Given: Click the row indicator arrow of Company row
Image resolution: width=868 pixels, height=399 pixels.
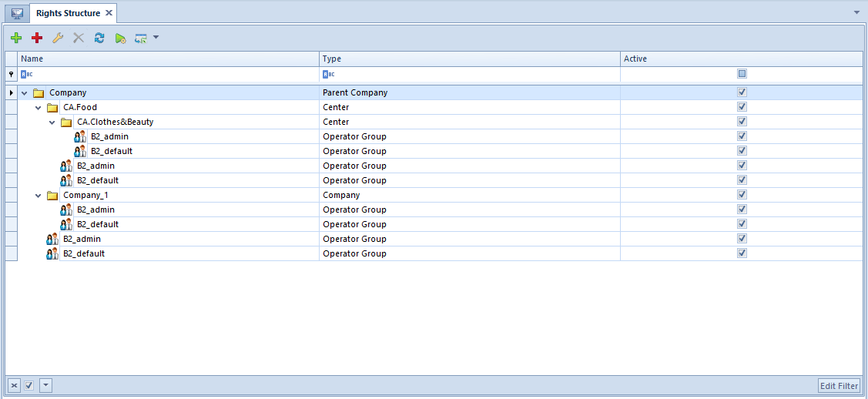Looking at the screenshot, I should click(11, 93).
